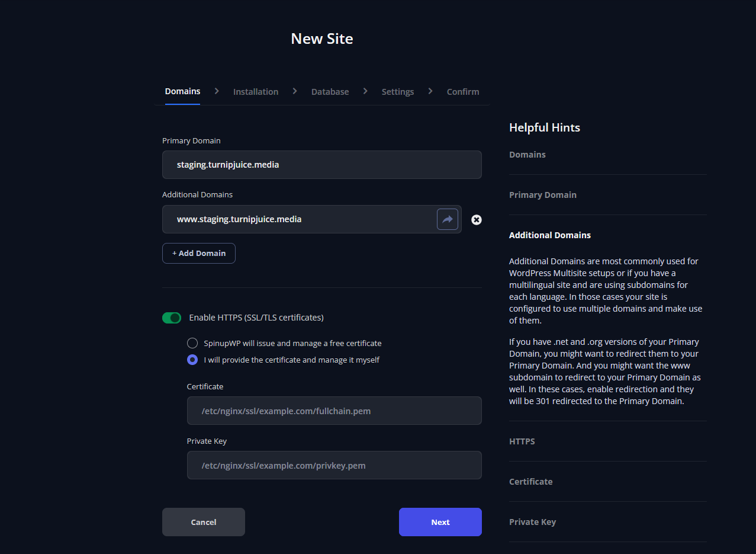Click into the Primary Domain field
This screenshot has width=756, height=554.
point(321,165)
